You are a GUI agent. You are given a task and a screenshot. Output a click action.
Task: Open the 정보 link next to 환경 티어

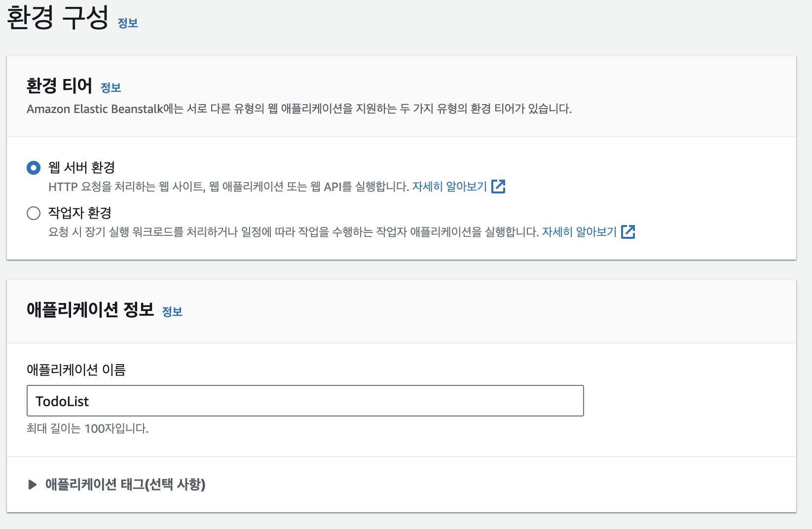111,88
